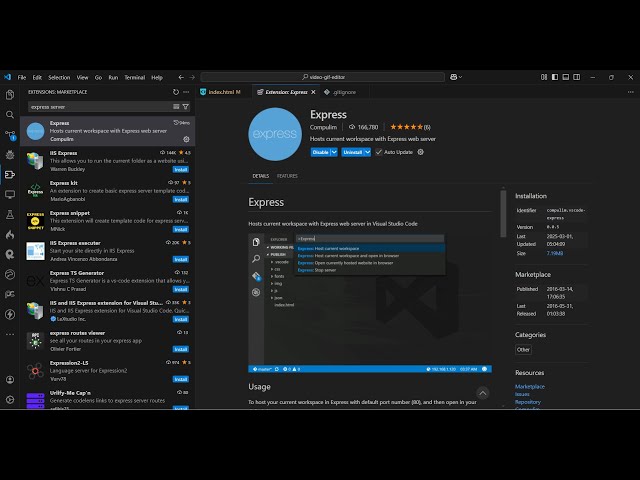Click the settings gear next to Auto Update
This screenshot has width=640, height=480.
pos(420,152)
